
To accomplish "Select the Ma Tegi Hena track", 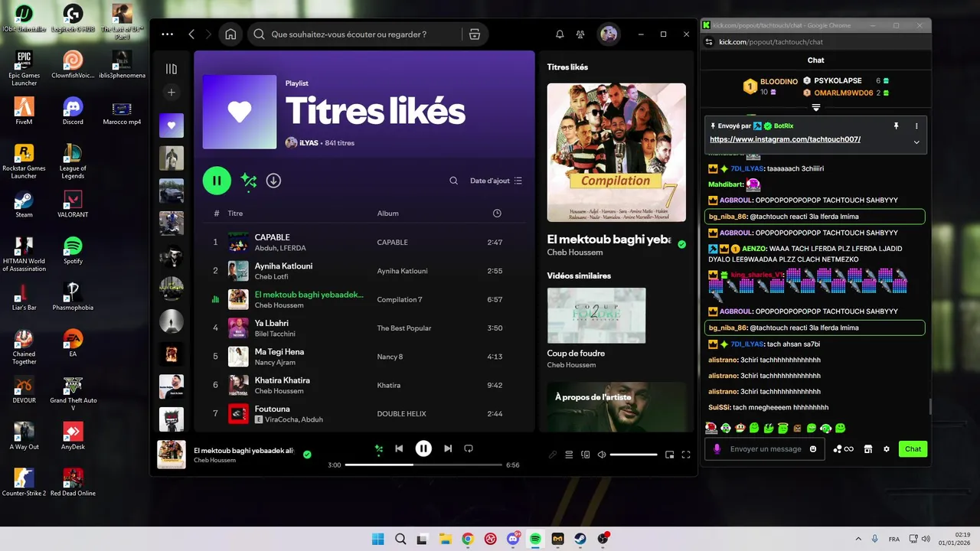I will point(279,352).
